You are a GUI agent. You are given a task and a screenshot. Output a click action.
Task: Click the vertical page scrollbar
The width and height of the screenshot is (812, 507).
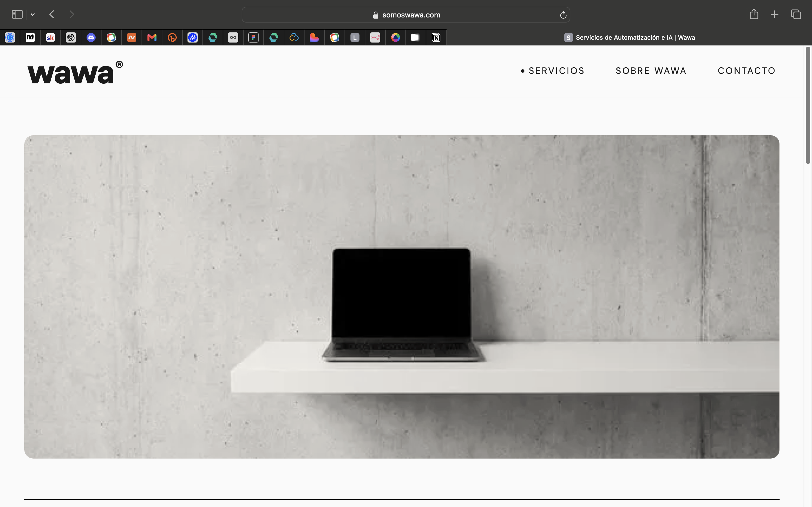(808, 106)
